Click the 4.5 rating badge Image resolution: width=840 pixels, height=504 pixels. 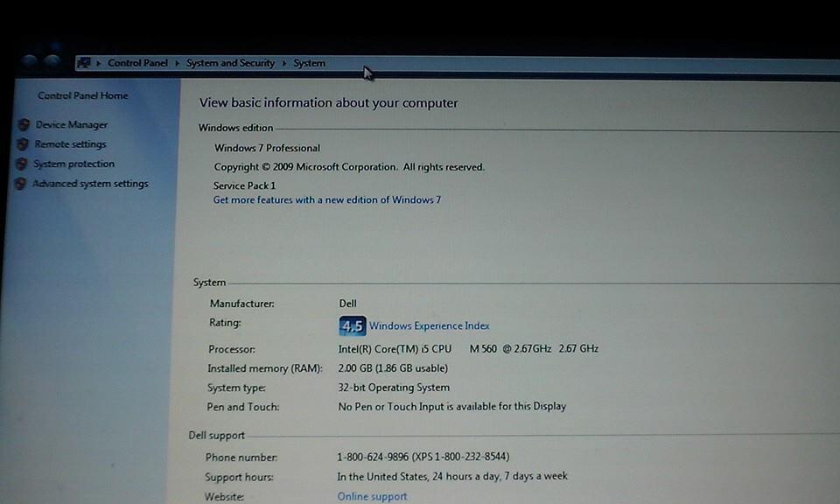[x=353, y=326]
